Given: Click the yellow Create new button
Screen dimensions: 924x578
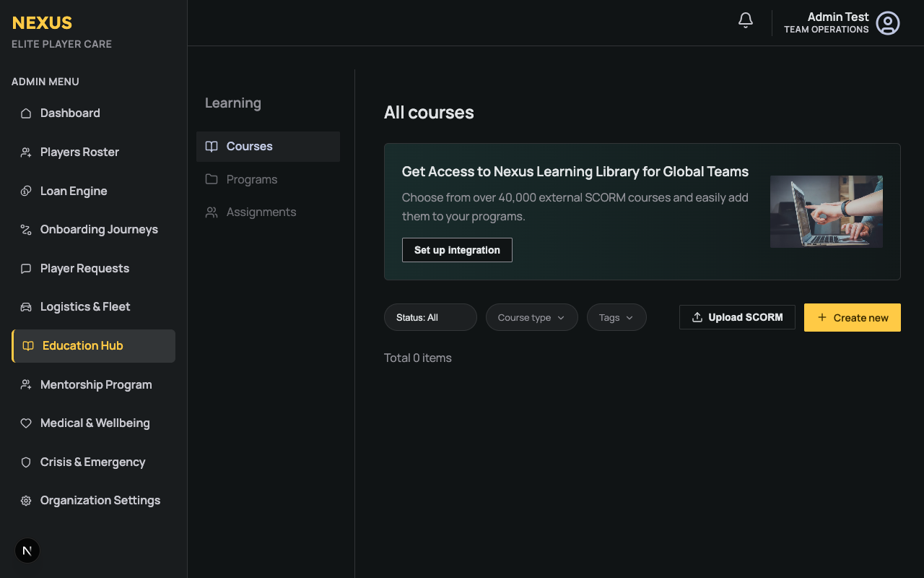Looking at the screenshot, I should (x=853, y=318).
